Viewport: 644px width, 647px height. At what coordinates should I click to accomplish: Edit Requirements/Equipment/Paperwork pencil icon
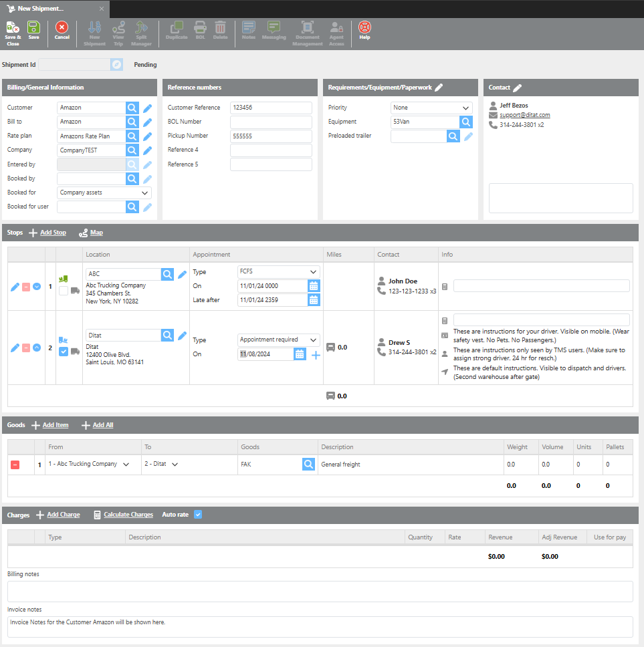coord(439,88)
